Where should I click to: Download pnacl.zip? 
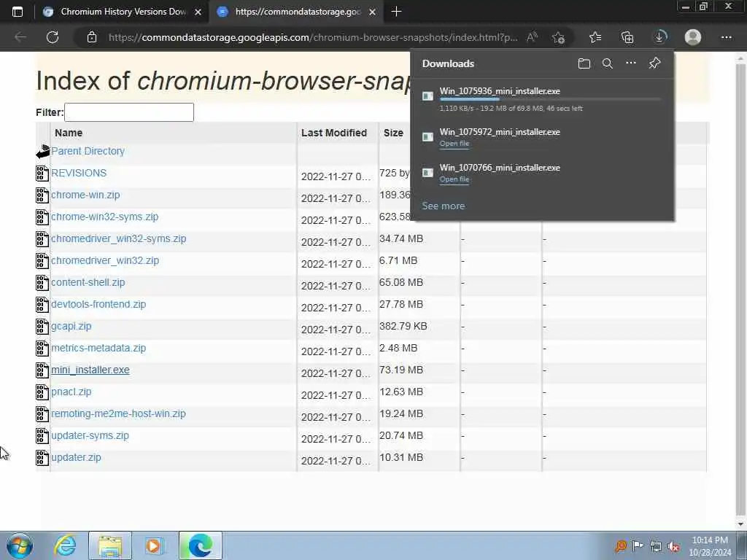click(x=71, y=392)
